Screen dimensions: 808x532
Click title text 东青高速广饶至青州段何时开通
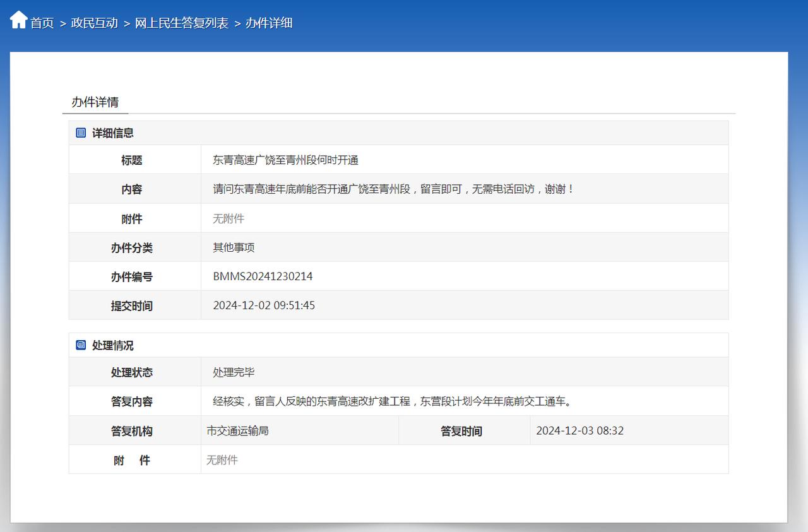pyautogui.click(x=286, y=160)
